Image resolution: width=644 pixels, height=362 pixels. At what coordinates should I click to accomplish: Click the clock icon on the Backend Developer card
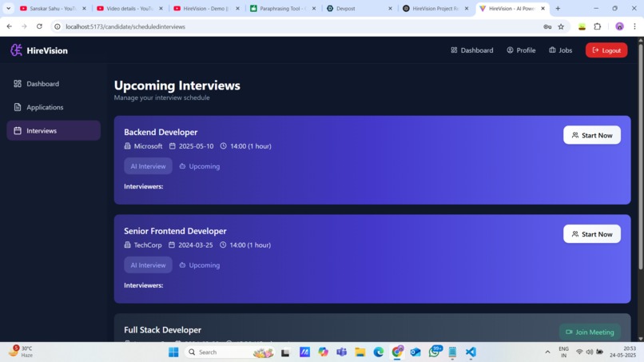[223, 146]
